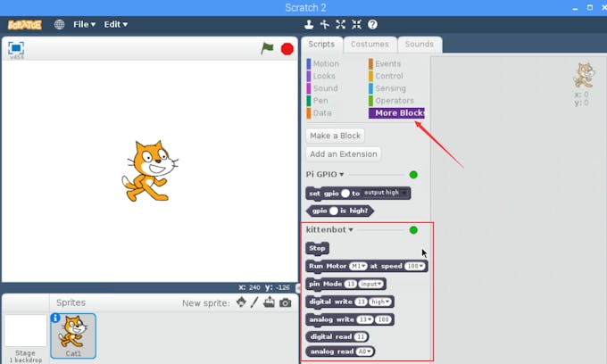Click value 100 field in analog write block
This screenshot has width=607, height=364.
click(384, 319)
